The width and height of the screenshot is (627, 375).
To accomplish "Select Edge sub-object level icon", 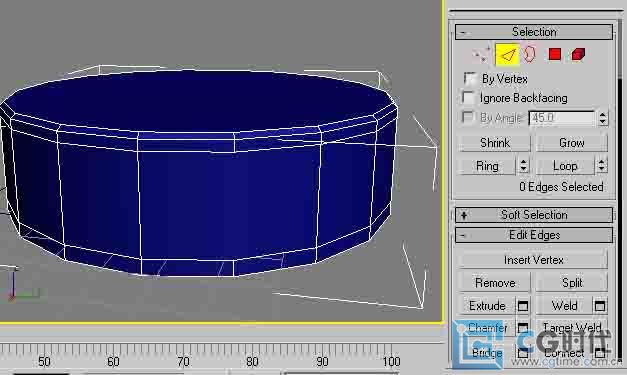I will 507,55.
